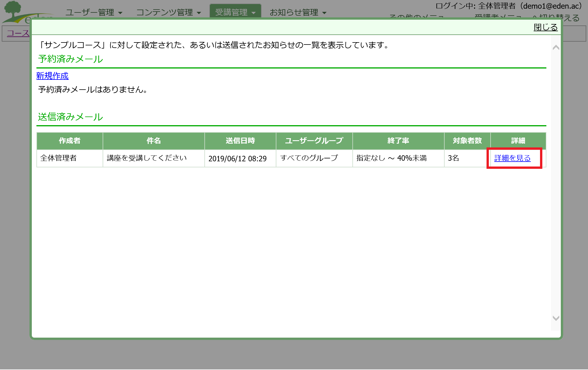This screenshot has width=588, height=370.
Task: Open 詳細を見る for the sent mail
Action: (512, 158)
